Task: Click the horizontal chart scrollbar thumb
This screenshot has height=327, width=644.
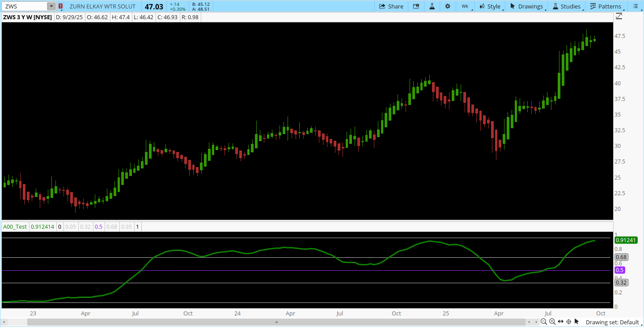Action: coord(276,322)
